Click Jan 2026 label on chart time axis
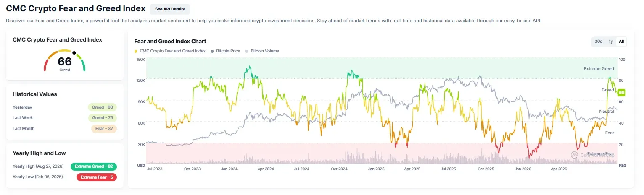Screen dimensions: 644x195 [524, 169]
